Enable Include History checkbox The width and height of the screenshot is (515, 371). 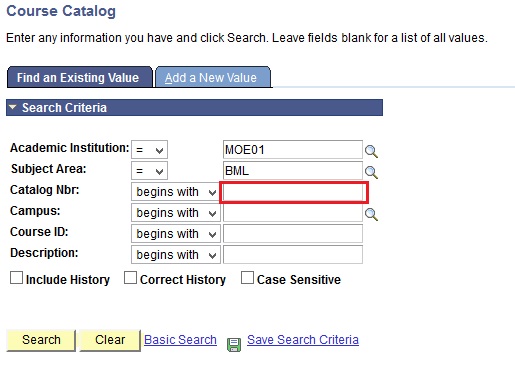(x=16, y=278)
